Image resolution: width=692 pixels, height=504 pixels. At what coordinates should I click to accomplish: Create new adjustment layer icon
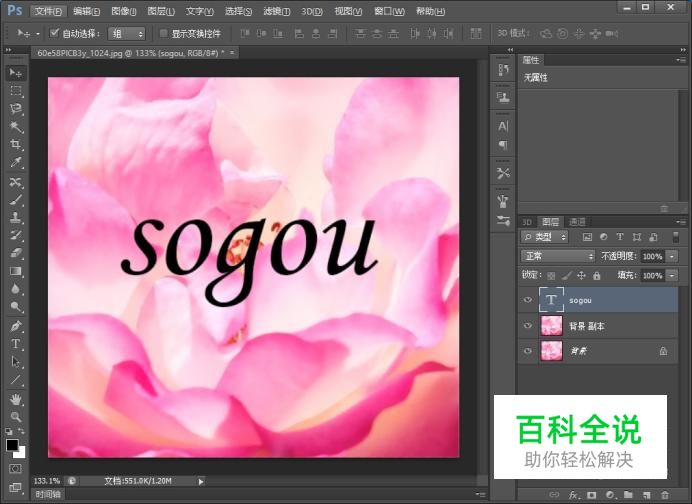pyautogui.click(x=610, y=495)
